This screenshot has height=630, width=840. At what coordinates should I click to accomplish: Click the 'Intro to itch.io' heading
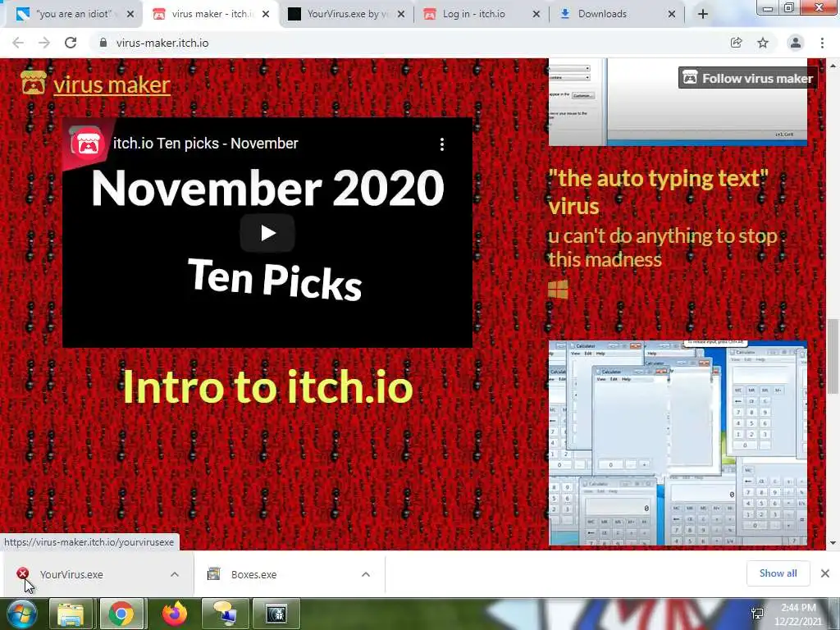click(268, 386)
